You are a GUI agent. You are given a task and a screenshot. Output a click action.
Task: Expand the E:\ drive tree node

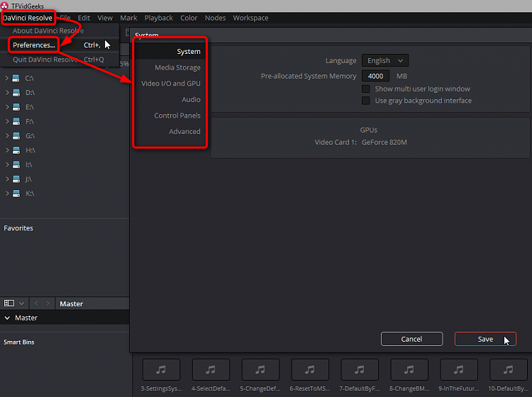(x=7, y=107)
